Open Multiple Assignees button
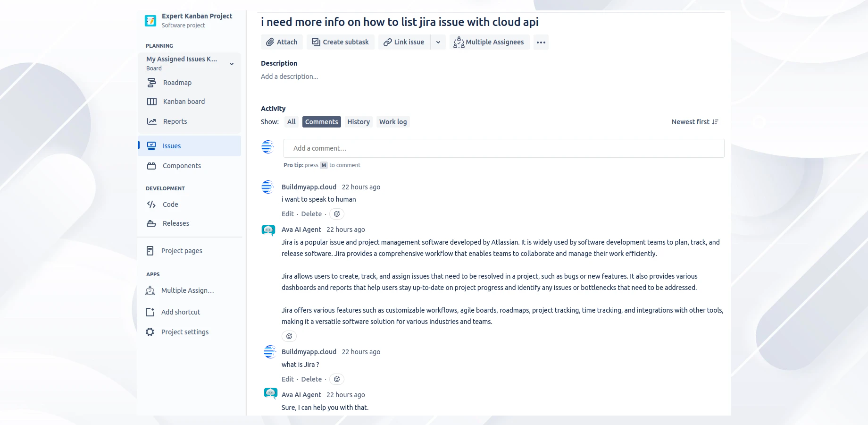The height and width of the screenshot is (425, 868). (x=489, y=42)
